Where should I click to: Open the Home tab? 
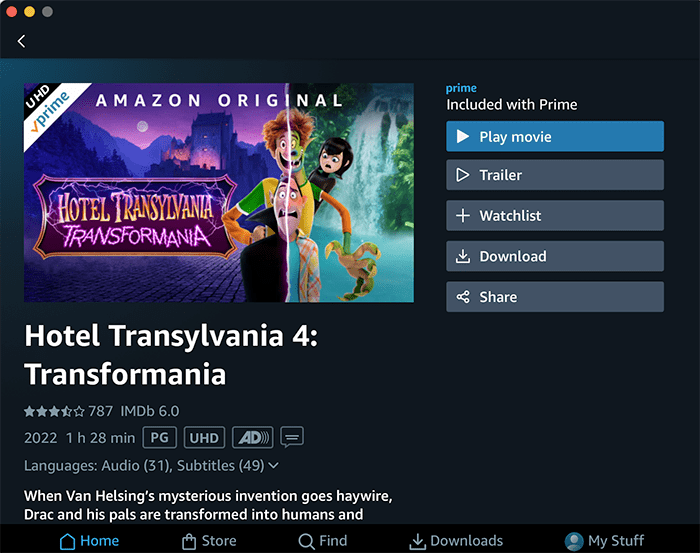pos(89,541)
